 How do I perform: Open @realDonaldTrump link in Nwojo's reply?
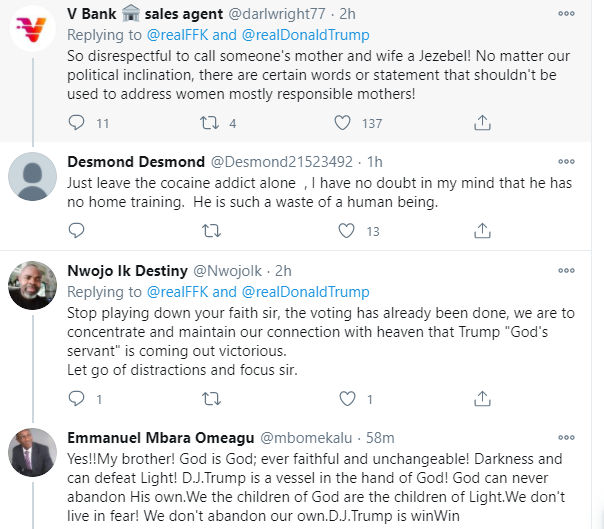tap(305, 292)
